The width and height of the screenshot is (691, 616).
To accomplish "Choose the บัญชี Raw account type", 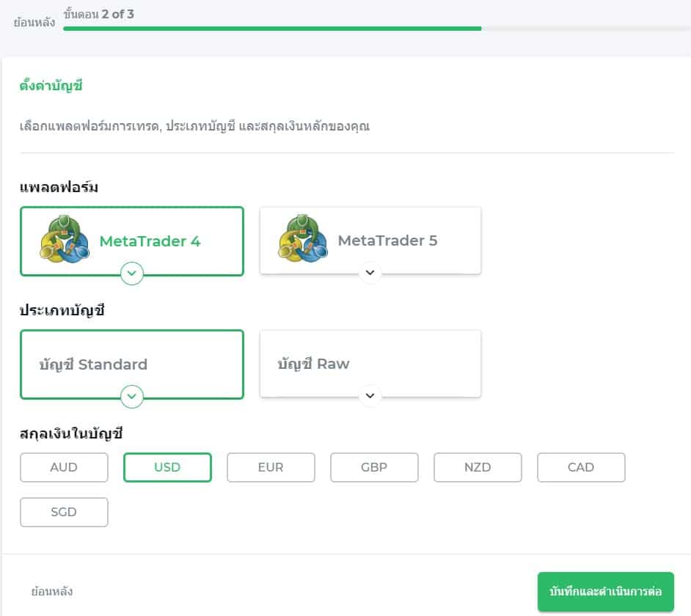I will [x=370, y=364].
